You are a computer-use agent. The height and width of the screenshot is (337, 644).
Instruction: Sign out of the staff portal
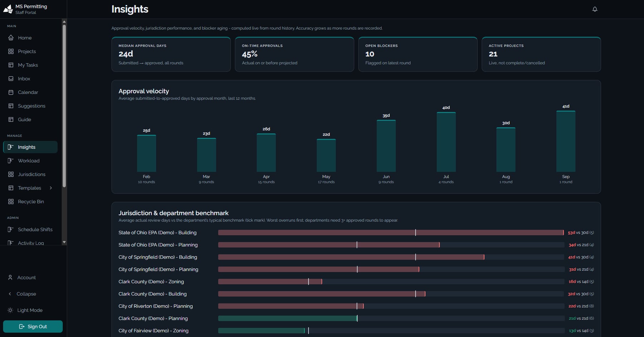point(33,327)
